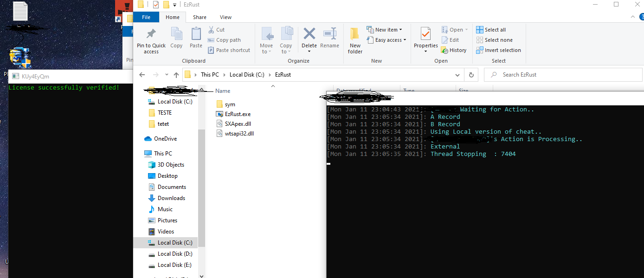
Task: Click the Paste clipboard icon
Action: tap(196, 34)
